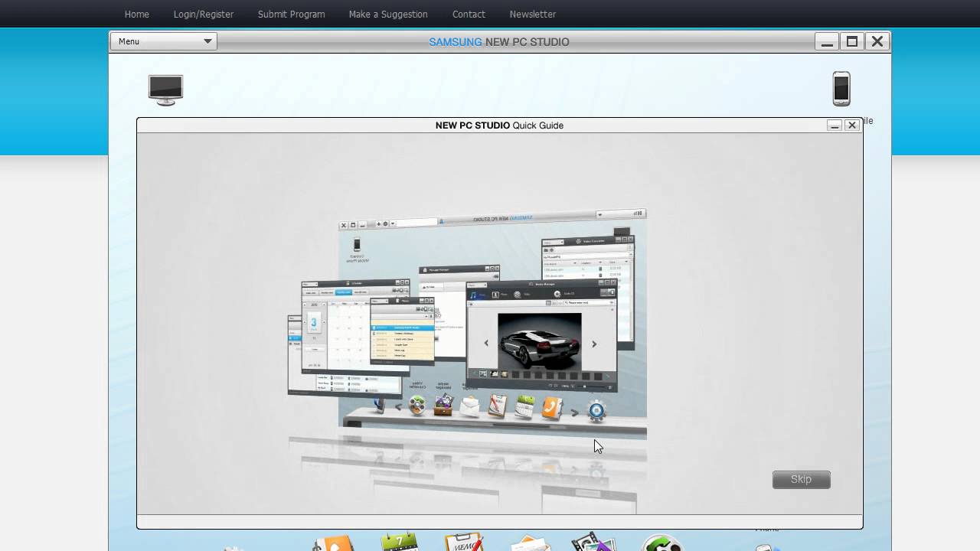Screen dimensions: 980x551
Task: Open the calendar icon in the dock
Action: 400,541
